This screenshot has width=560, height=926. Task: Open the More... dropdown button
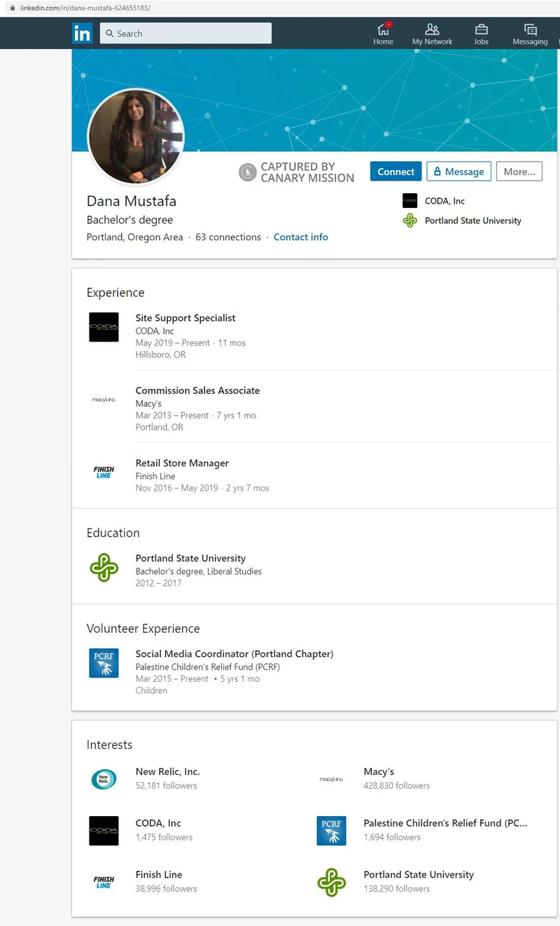[x=519, y=171]
